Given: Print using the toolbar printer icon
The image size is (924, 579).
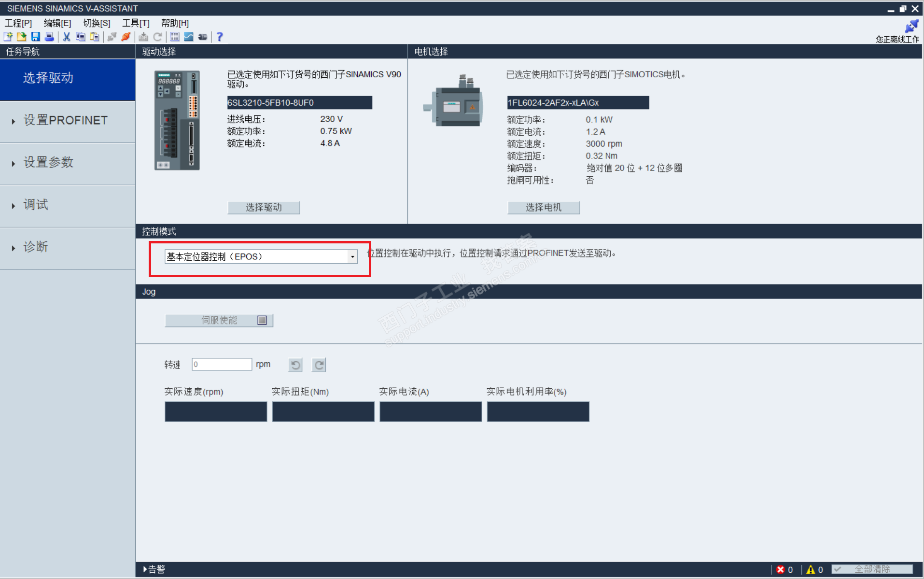Looking at the screenshot, I should (x=49, y=37).
